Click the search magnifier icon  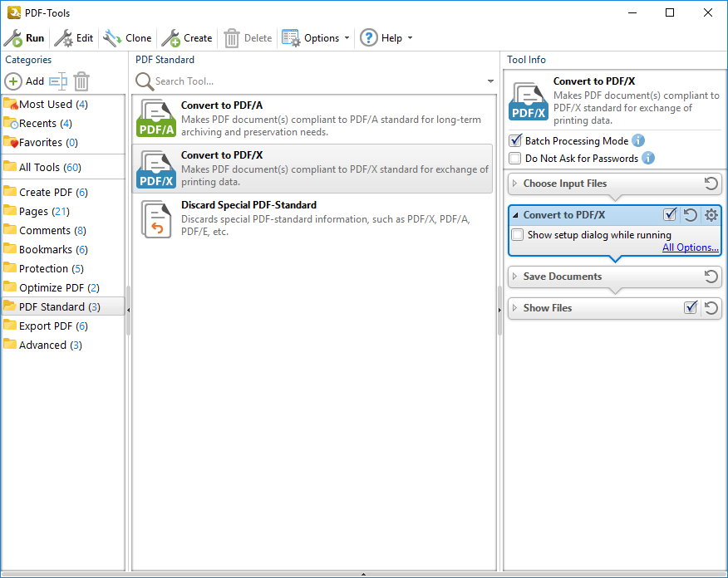coord(145,81)
